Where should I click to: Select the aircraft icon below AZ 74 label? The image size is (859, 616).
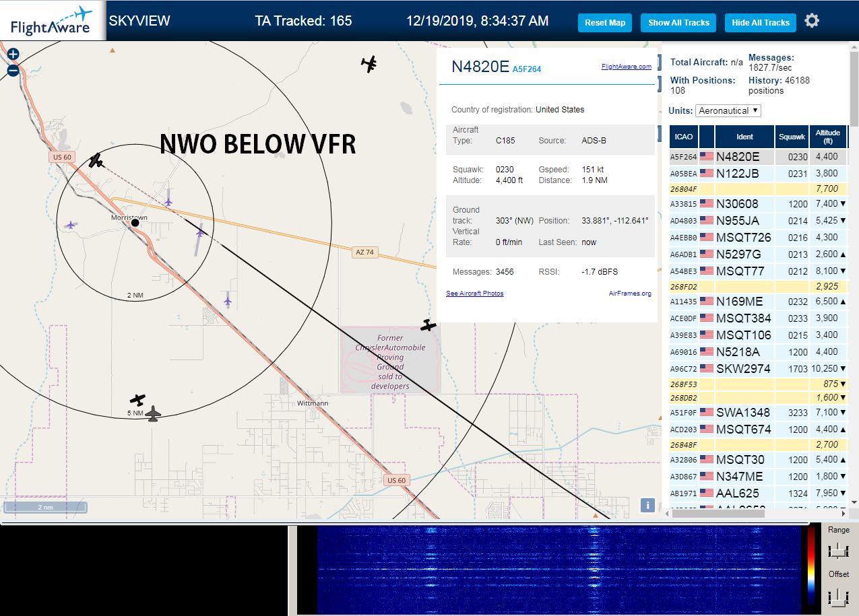click(x=428, y=326)
